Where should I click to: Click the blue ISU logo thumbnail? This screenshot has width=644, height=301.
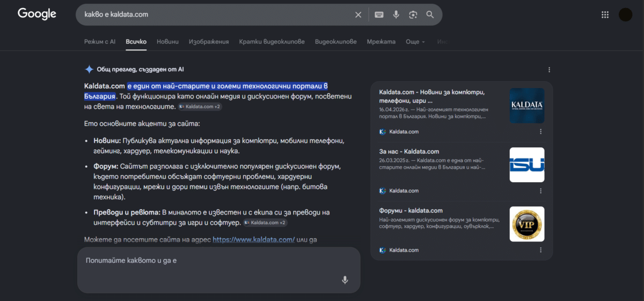click(526, 164)
